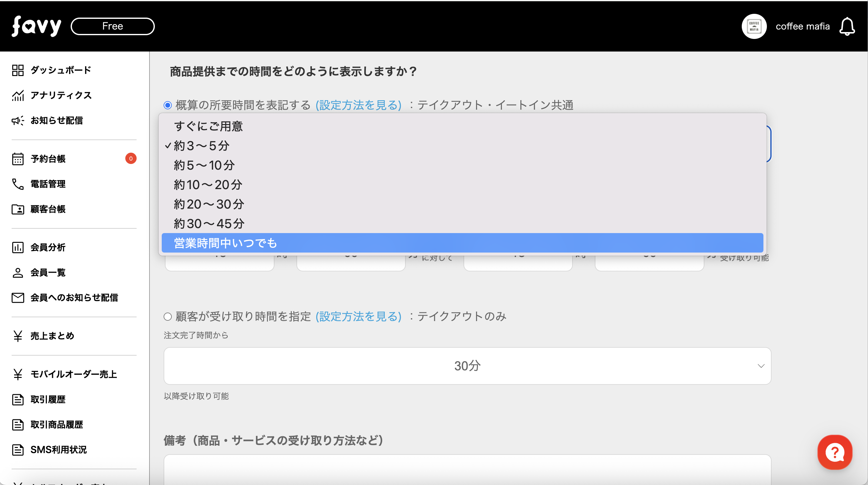Select 顧客が受け取り時間を指定 radio button

pos(167,317)
